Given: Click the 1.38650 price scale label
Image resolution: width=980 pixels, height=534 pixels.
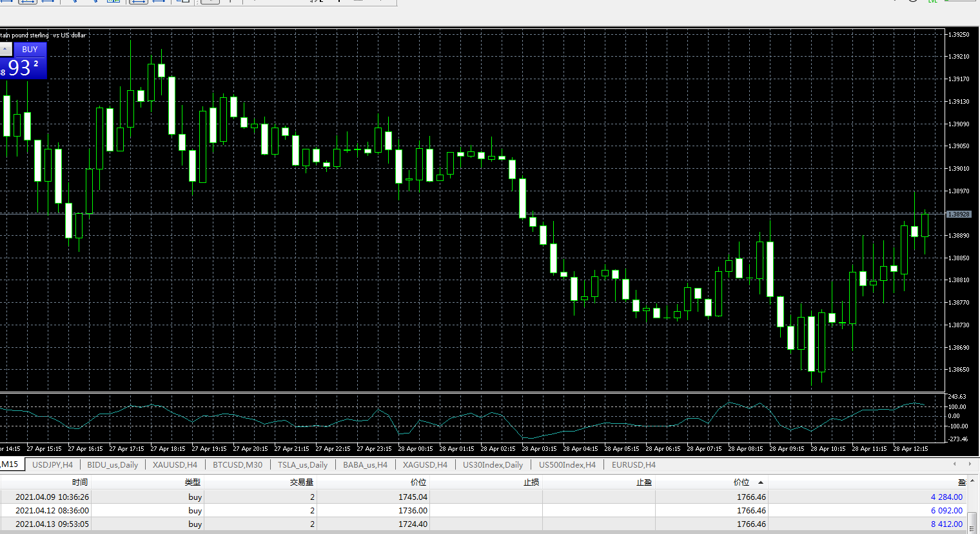Looking at the screenshot, I should (959, 370).
